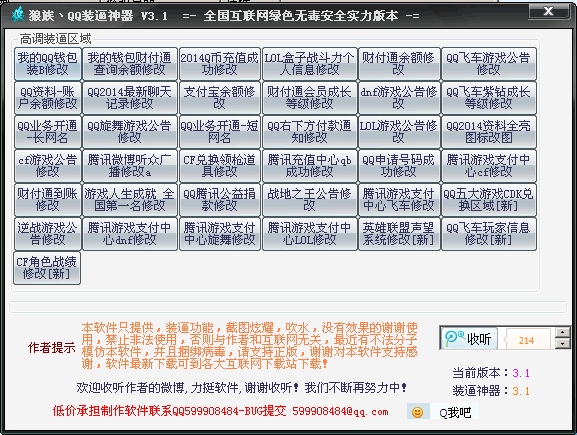Open 游戏人生成就 全国第一名修改
Viewport: 577px width, 435px height.
pos(130,200)
